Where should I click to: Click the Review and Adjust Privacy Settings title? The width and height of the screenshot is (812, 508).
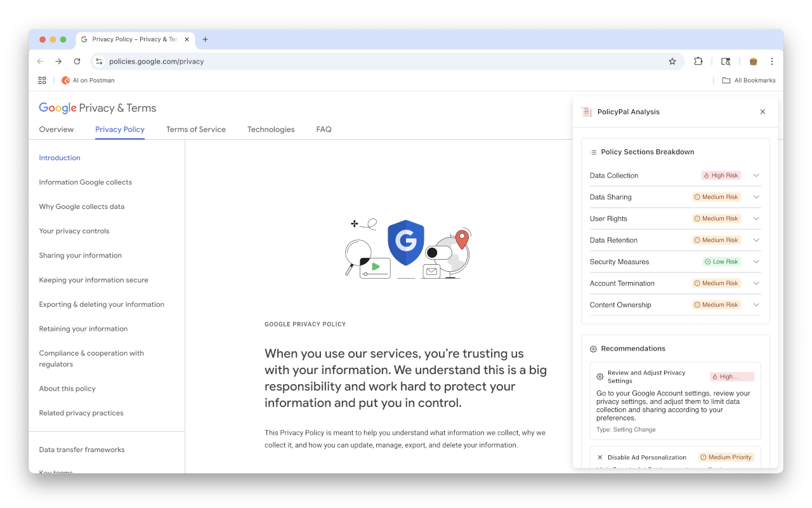[646, 377]
